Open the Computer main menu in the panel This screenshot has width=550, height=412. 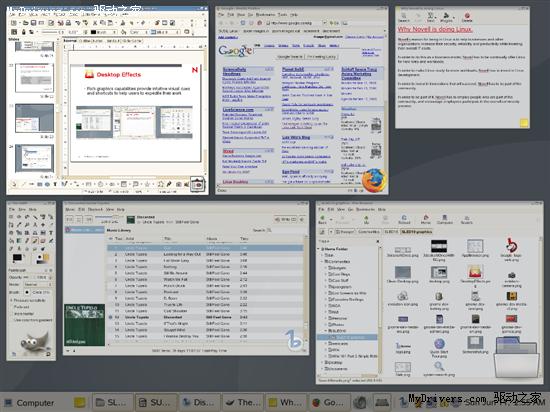point(30,403)
